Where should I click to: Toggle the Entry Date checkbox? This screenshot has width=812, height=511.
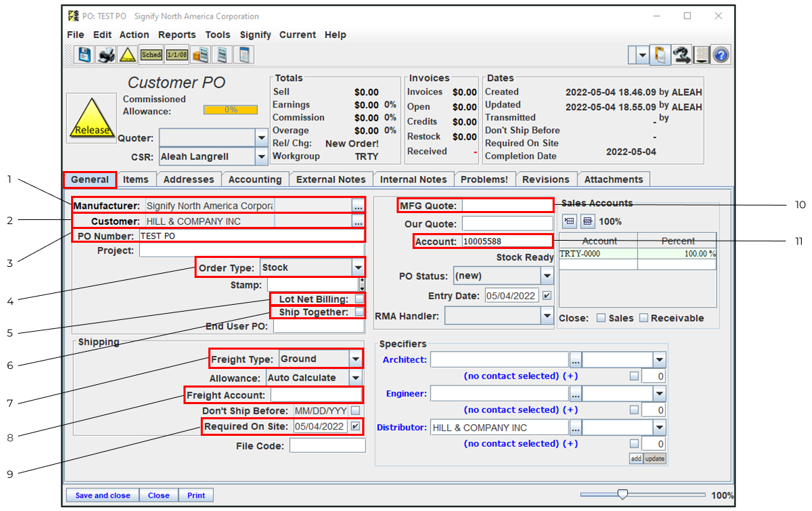click(547, 296)
